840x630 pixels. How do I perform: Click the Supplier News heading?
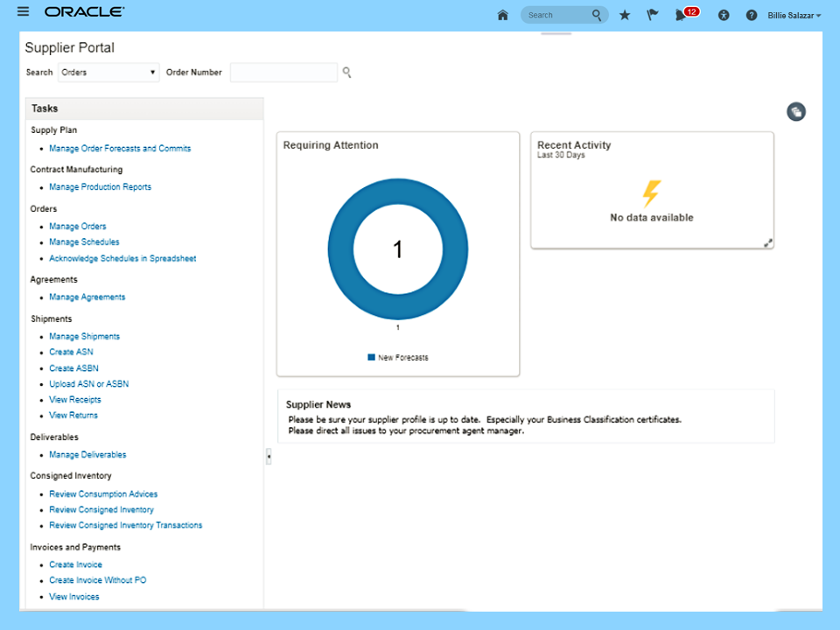pyautogui.click(x=318, y=404)
